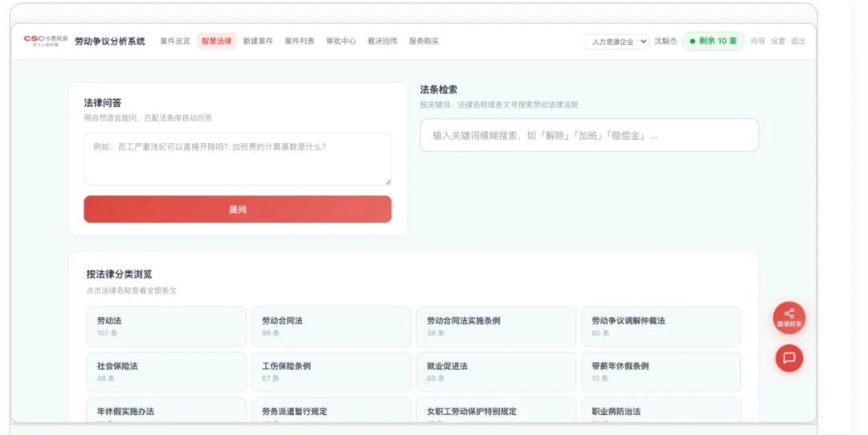
Task: Open the 工伤保险条例 card
Action: coord(331,371)
